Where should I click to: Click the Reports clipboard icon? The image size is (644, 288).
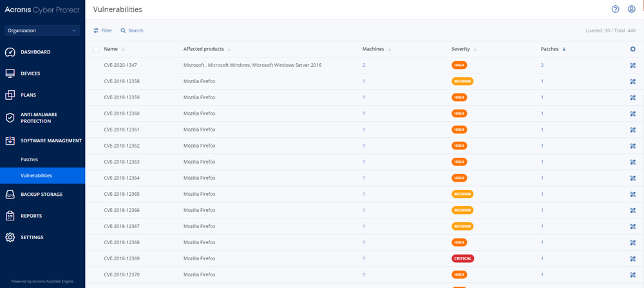[10, 216]
